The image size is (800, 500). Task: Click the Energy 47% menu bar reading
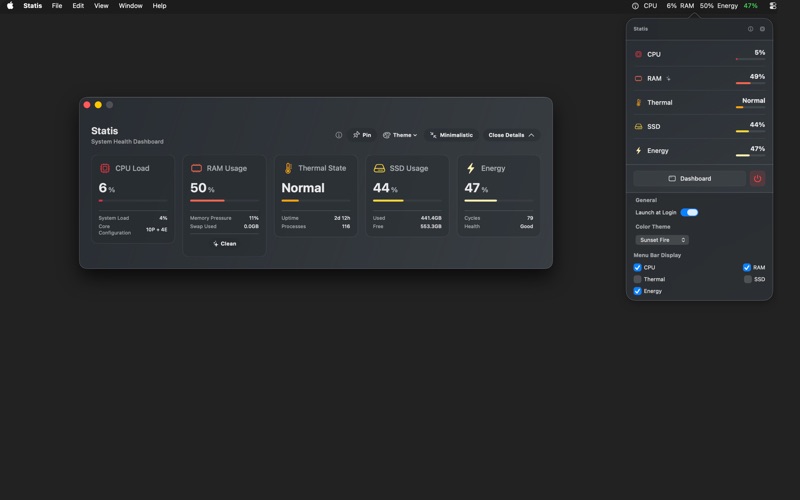click(x=737, y=6)
